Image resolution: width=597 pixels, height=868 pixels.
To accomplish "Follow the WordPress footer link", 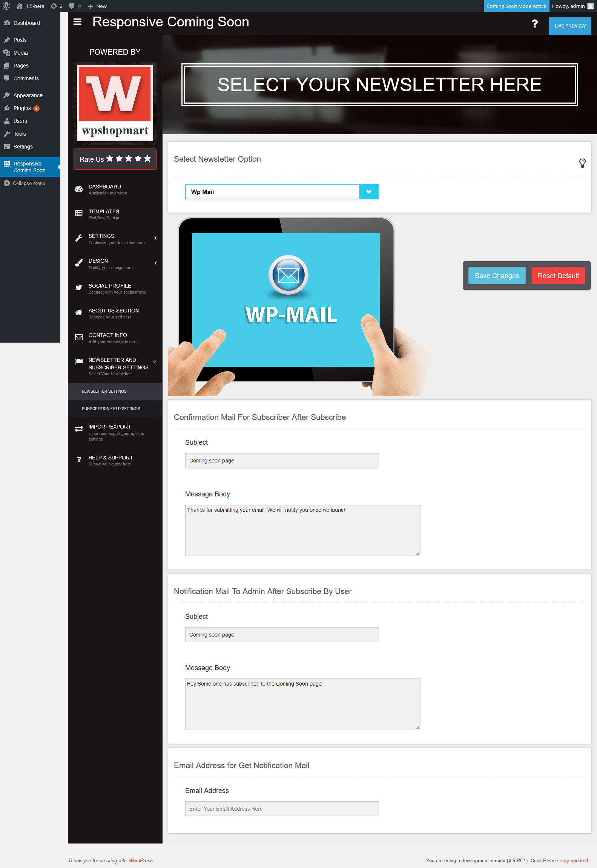I will [x=140, y=860].
